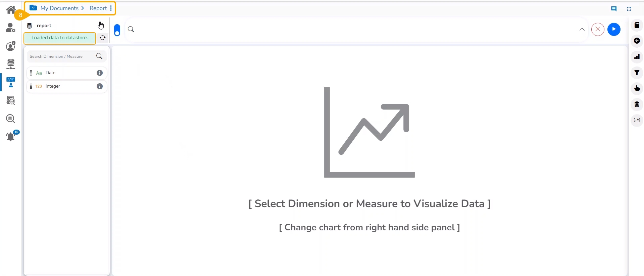Collapse the search bar with chevron up
This screenshot has width=644, height=276.
[x=582, y=30]
